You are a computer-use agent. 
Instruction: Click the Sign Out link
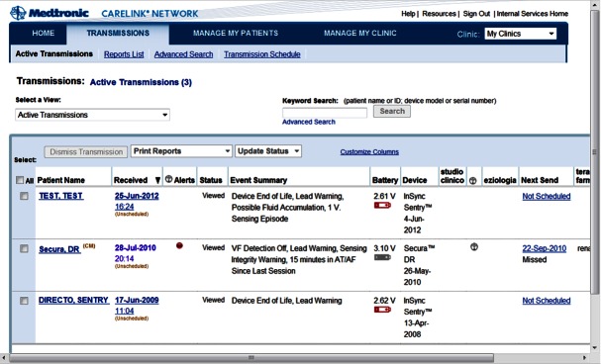click(476, 14)
